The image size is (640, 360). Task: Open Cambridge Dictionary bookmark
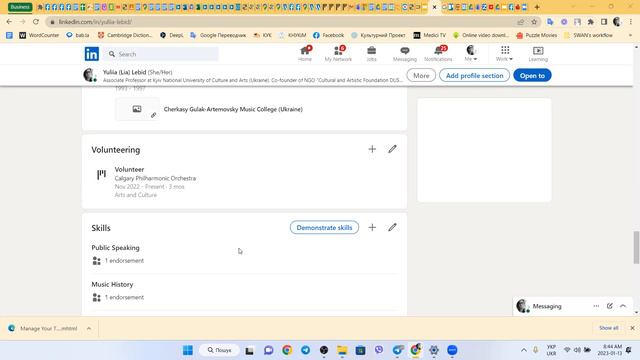point(125,36)
